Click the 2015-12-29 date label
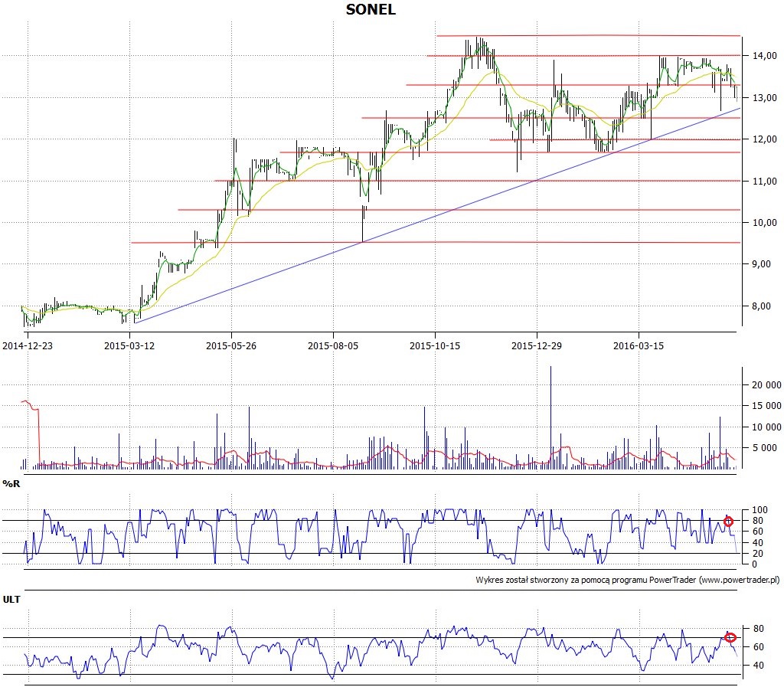 pyautogui.click(x=537, y=345)
